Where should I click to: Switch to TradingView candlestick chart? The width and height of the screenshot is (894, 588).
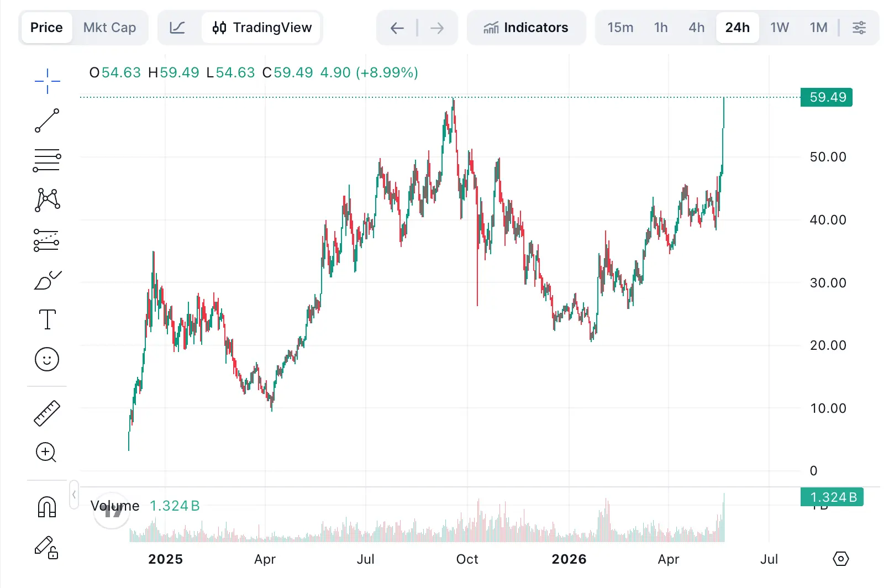point(262,28)
